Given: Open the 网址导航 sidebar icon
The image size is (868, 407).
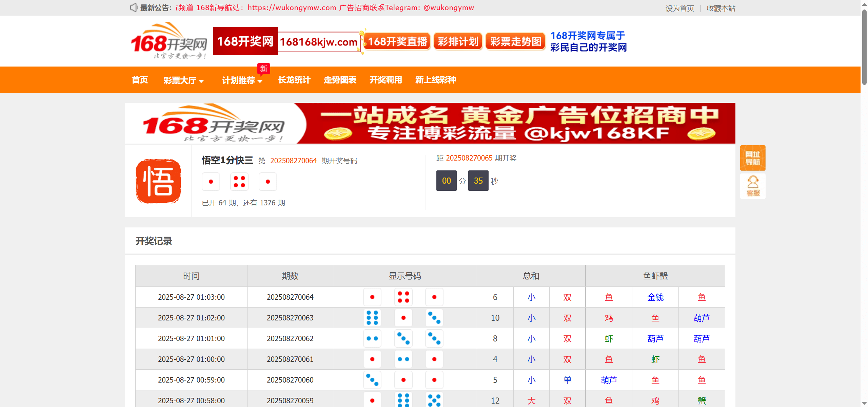Looking at the screenshot, I should [752, 158].
